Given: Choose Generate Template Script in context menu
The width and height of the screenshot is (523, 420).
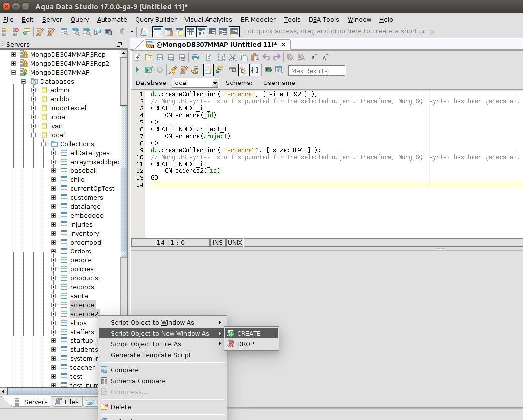Looking at the screenshot, I should pyautogui.click(x=162, y=355).
